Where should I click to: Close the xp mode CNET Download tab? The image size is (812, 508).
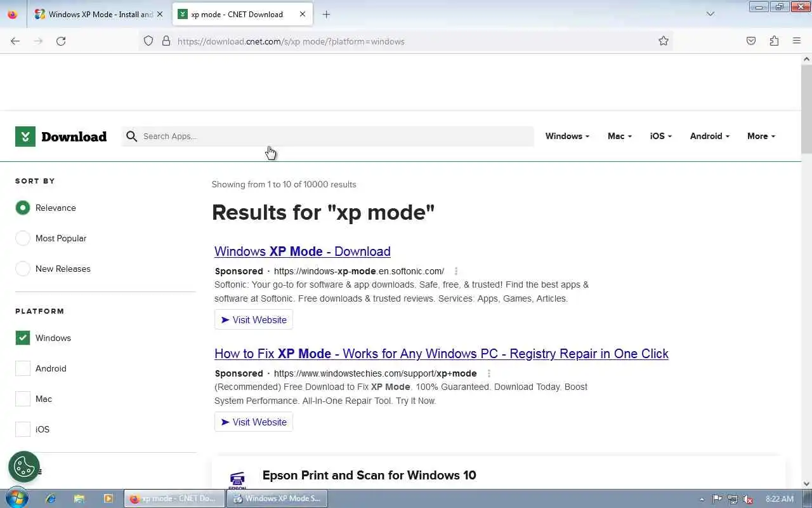click(303, 14)
